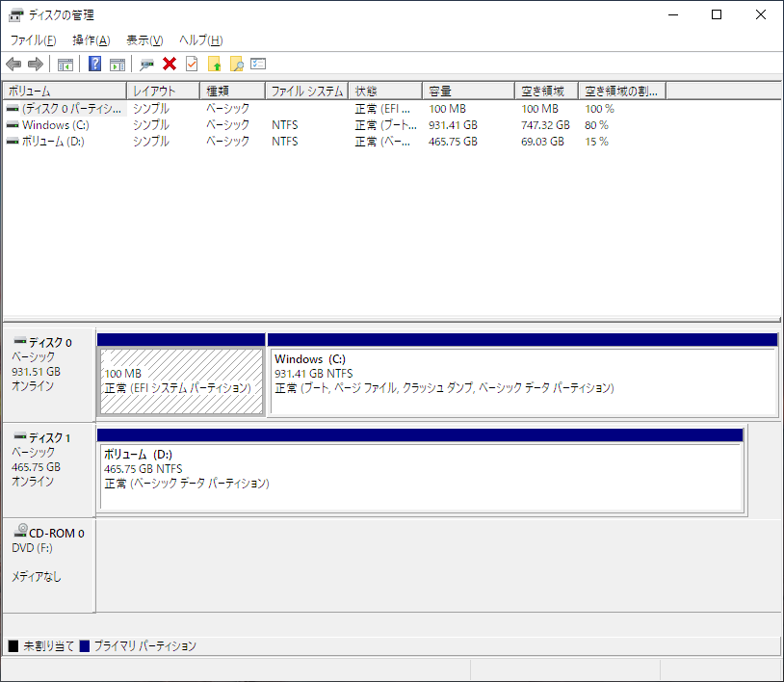
Task: Open the ファイル(F) menu
Action: click(x=33, y=40)
